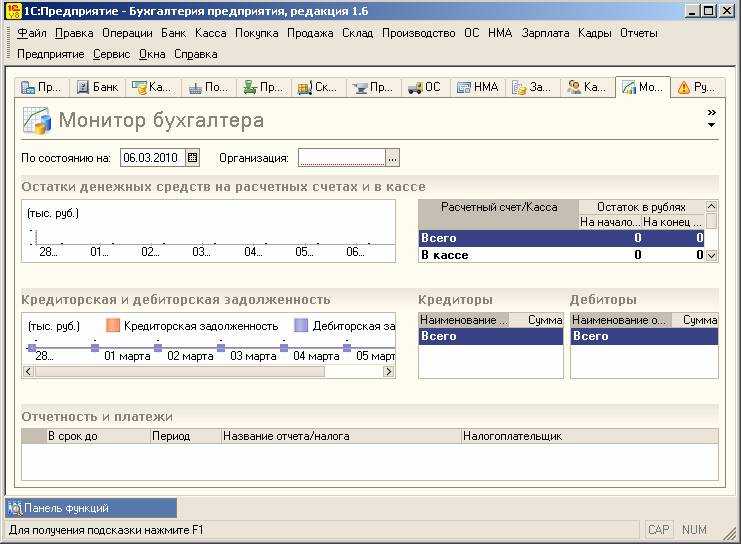Image resolution: width=741 pixels, height=544 pixels.
Task: Switch to the Ск... warehouse tab
Action: [x=317, y=87]
